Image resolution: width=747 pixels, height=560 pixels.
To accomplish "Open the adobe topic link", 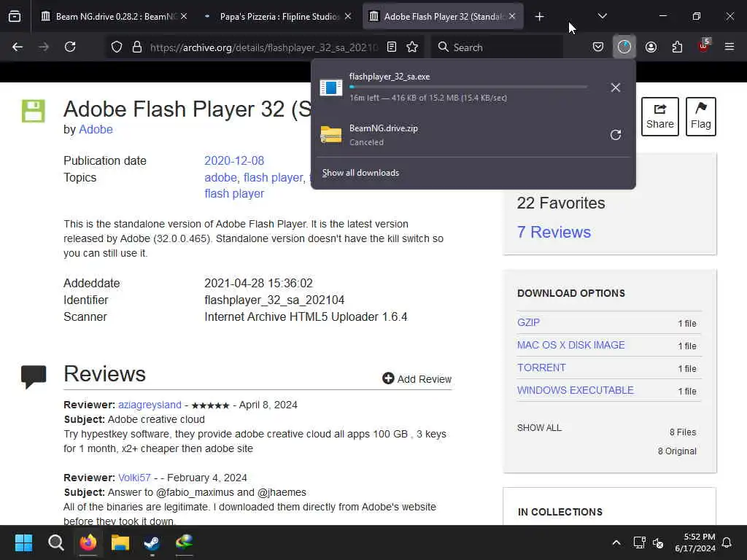I will (220, 178).
